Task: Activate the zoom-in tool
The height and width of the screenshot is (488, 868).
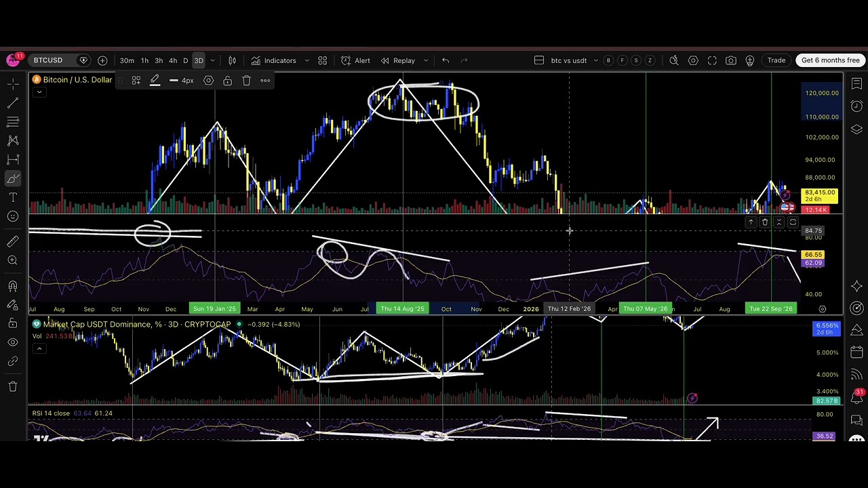Action: pos(13,261)
